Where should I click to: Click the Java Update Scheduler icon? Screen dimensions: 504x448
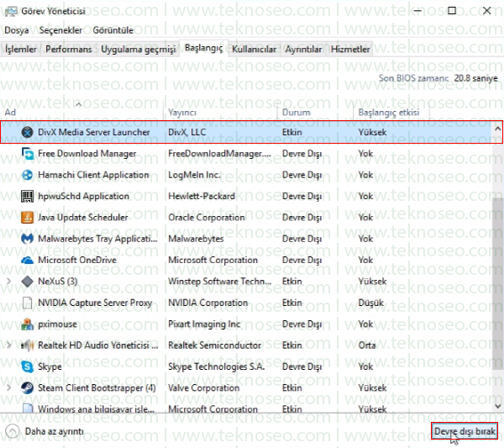(x=28, y=218)
